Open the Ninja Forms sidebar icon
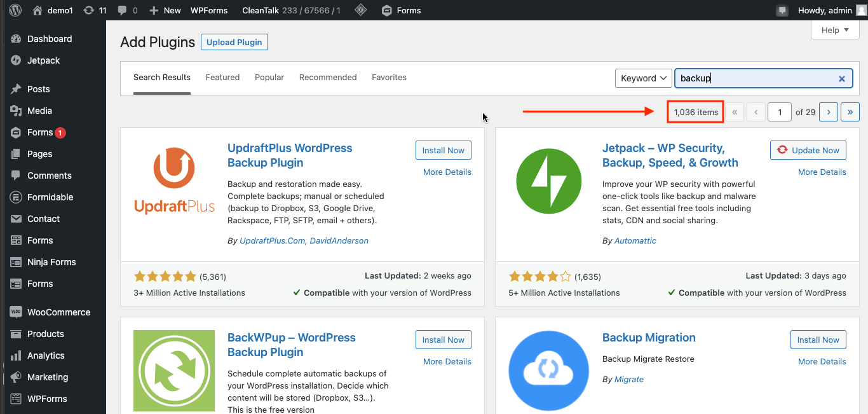The height and width of the screenshot is (414, 868). [17, 262]
